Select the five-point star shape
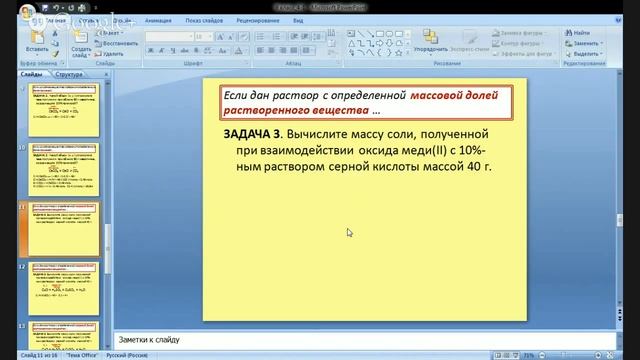Image resolution: width=640 pixels, height=360 pixels. [x=399, y=53]
